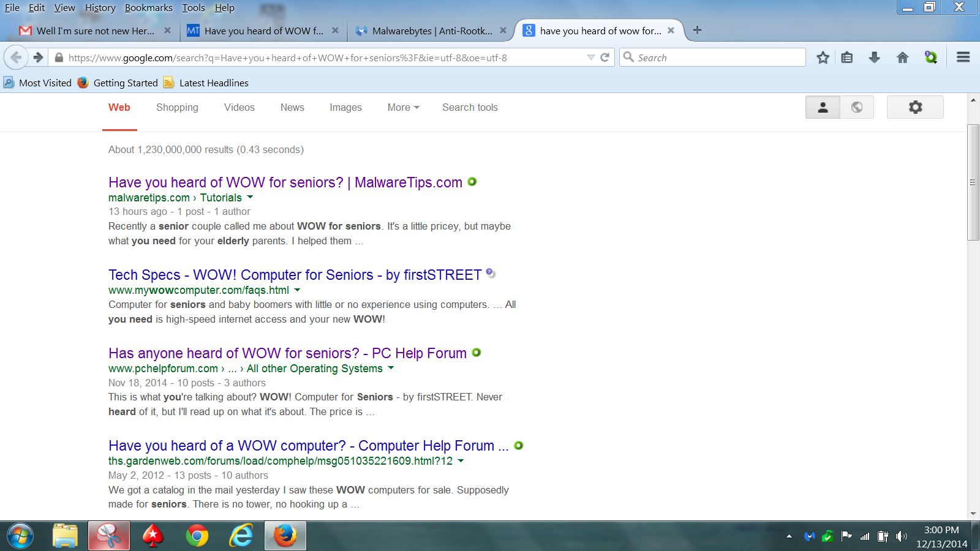
Task: Click the green rating icon beside PC Help Forum result
Action: coord(477,353)
